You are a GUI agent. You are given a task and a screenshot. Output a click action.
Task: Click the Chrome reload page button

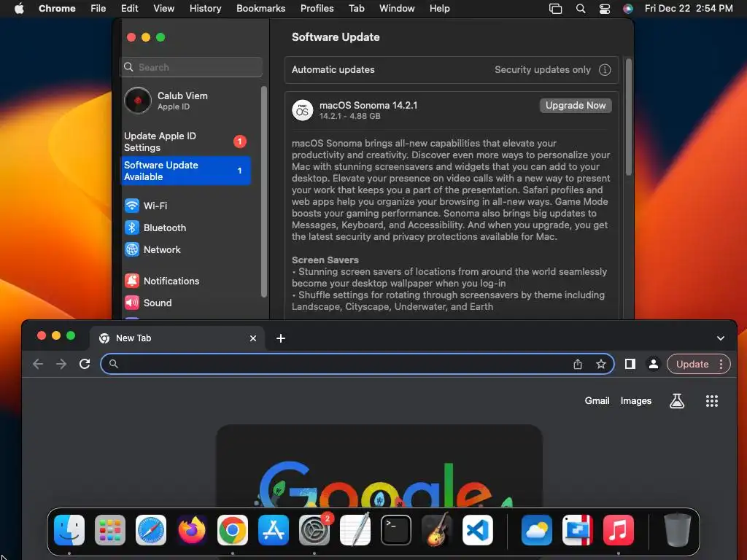coord(85,364)
